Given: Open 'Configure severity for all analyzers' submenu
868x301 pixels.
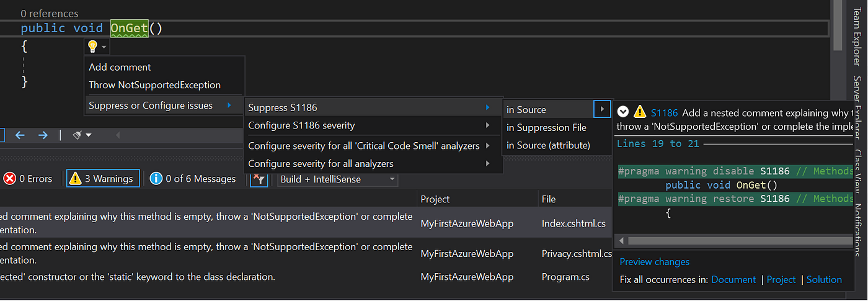Looking at the screenshot, I should point(373,164).
